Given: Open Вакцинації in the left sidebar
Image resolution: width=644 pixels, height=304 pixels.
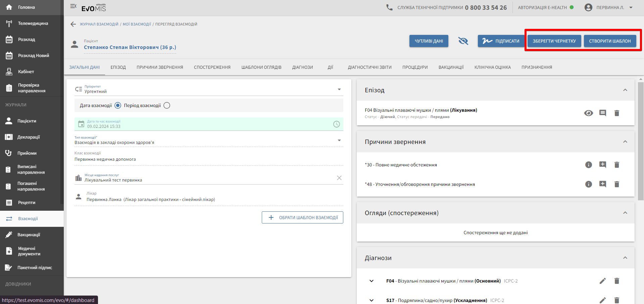Looking at the screenshot, I should tap(29, 235).
